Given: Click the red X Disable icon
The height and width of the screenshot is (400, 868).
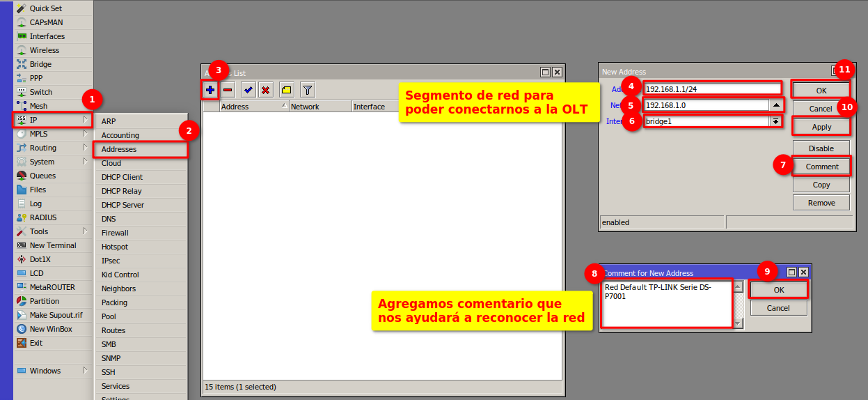Looking at the screenshot, I should coord(266,90).
